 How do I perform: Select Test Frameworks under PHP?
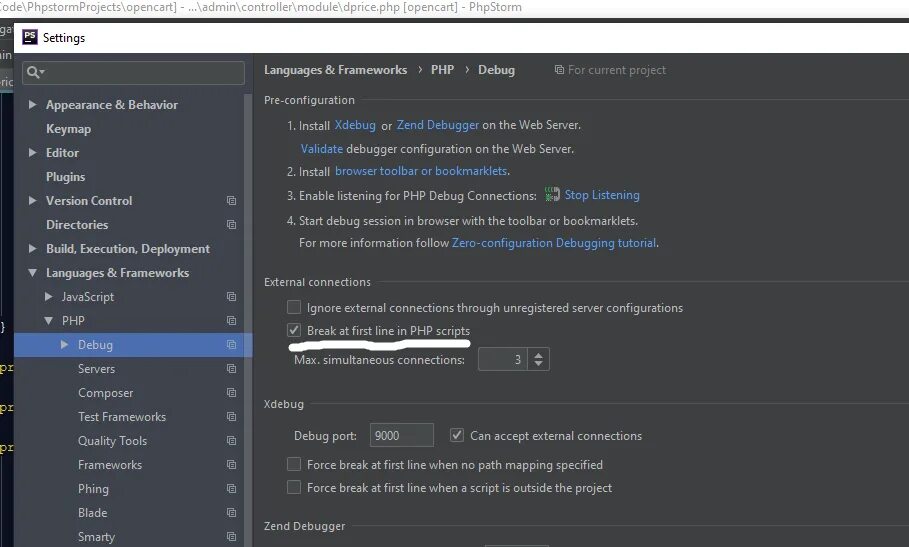122,417
